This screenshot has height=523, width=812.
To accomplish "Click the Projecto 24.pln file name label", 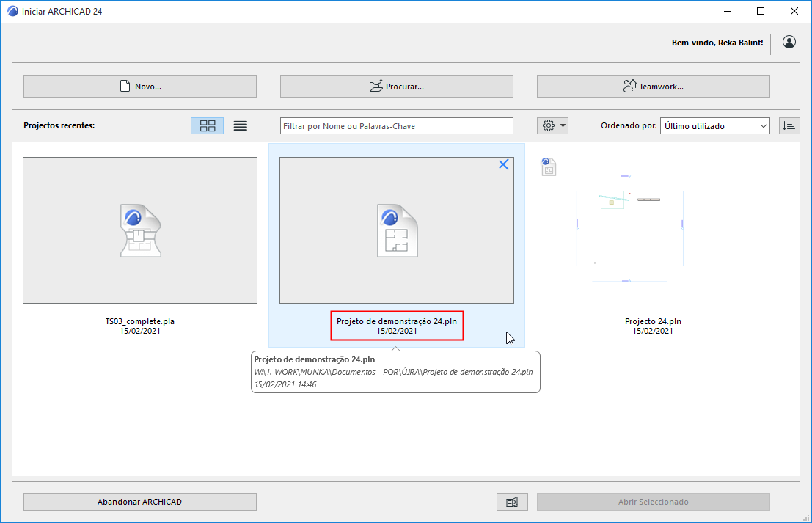I will (x=653, y=321).
